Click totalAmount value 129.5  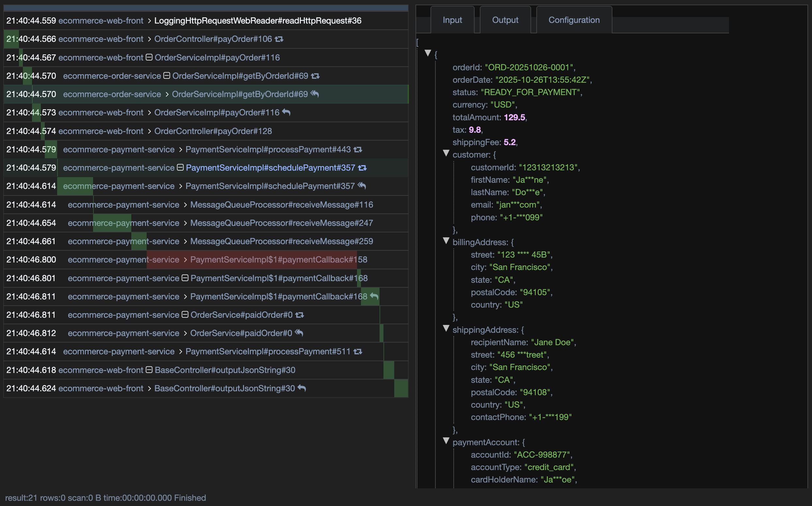(x=514, y=117)
